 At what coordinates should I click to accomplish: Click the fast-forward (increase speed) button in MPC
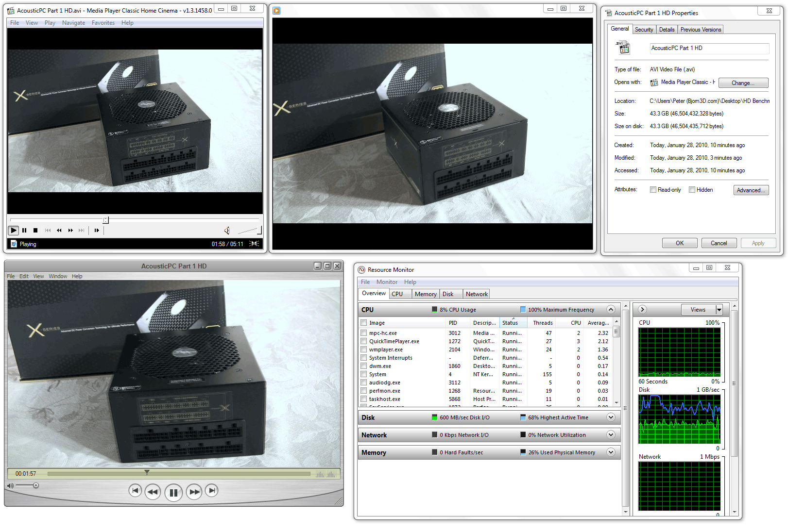(70, 230)
